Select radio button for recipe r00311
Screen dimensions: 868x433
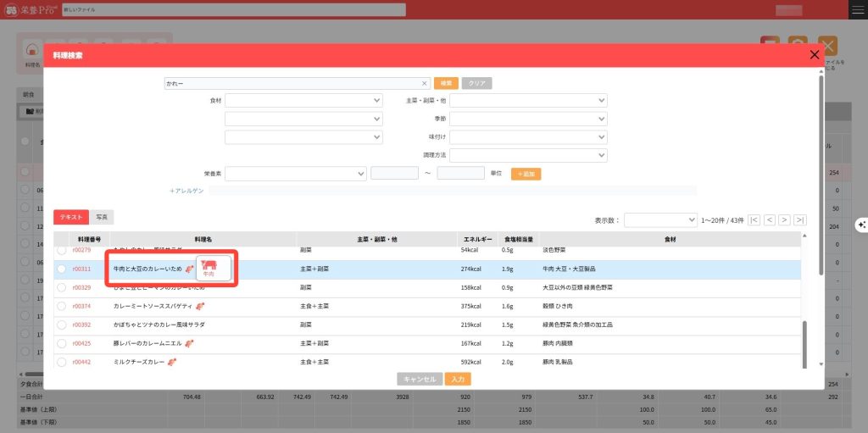61,269
